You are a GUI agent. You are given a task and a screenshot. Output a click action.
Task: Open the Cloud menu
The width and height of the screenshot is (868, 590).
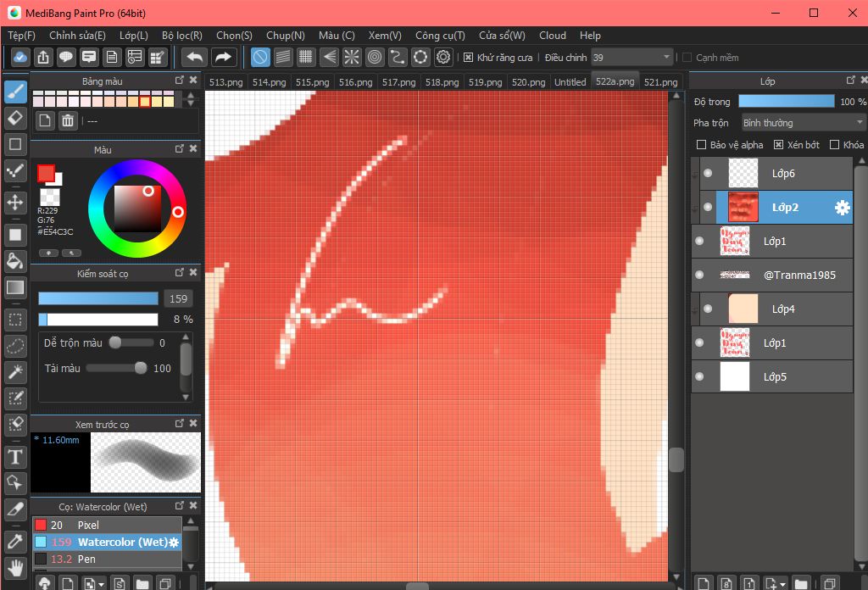(553, 36)
